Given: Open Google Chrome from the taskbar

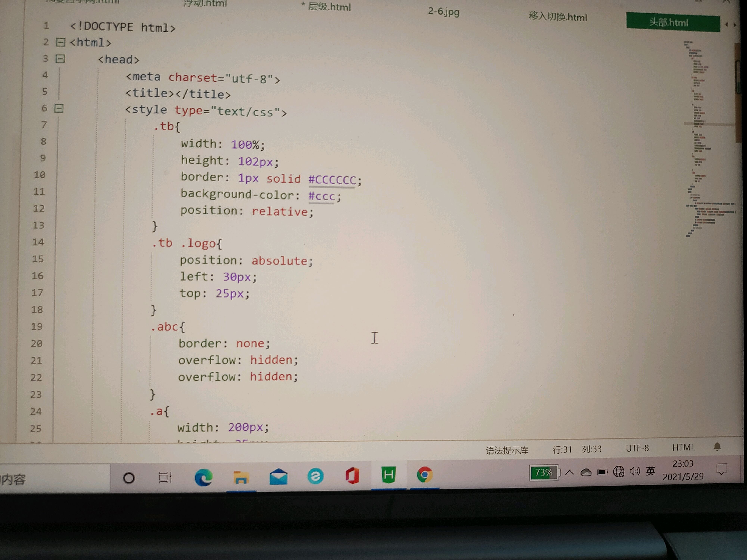Looking at the screenshot, I should pyautogui.click(x=424, y=475).
